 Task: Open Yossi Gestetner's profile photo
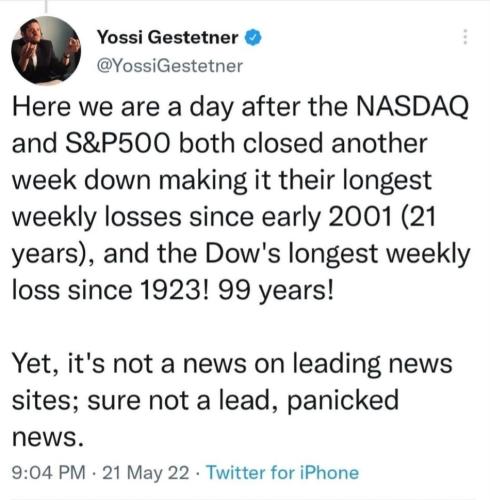(46, 50)
